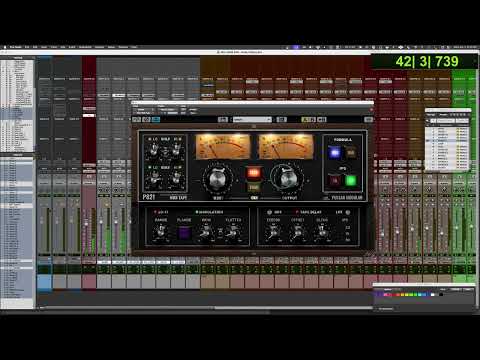Adjust the FLUTTER knob
The image size is (480, 360).
[x=233, y=231]
